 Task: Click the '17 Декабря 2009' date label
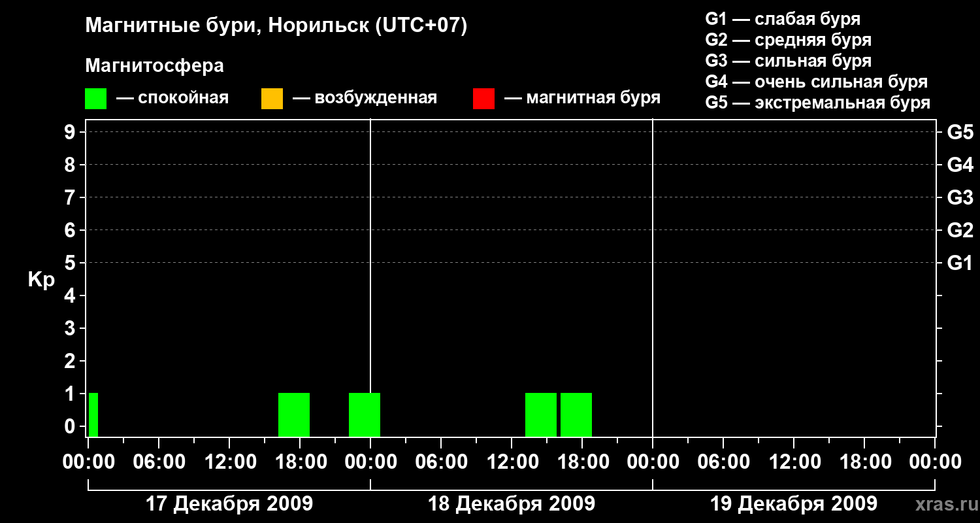pos(229,504)
